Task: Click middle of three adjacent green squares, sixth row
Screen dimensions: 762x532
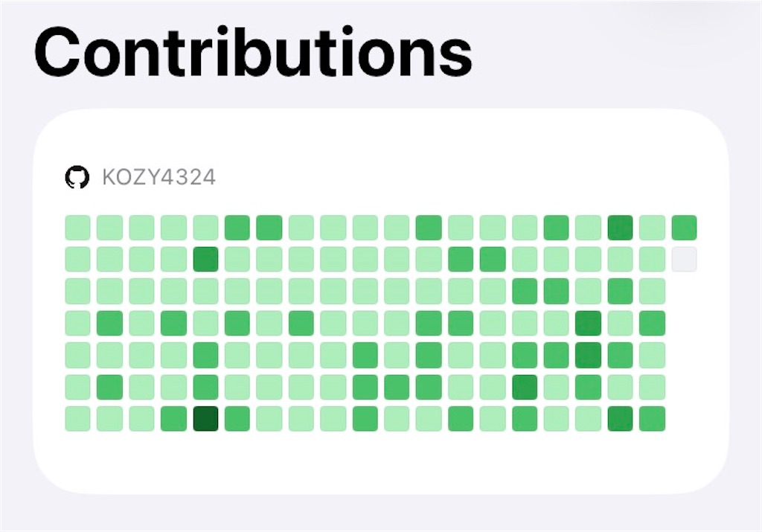Action: 397,387
